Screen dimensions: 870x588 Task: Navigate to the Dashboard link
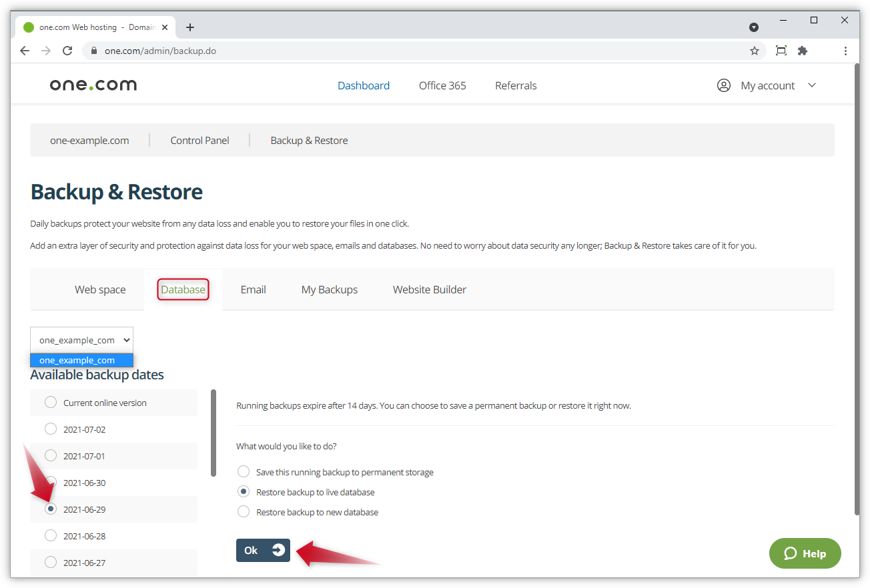coord(363,85)
